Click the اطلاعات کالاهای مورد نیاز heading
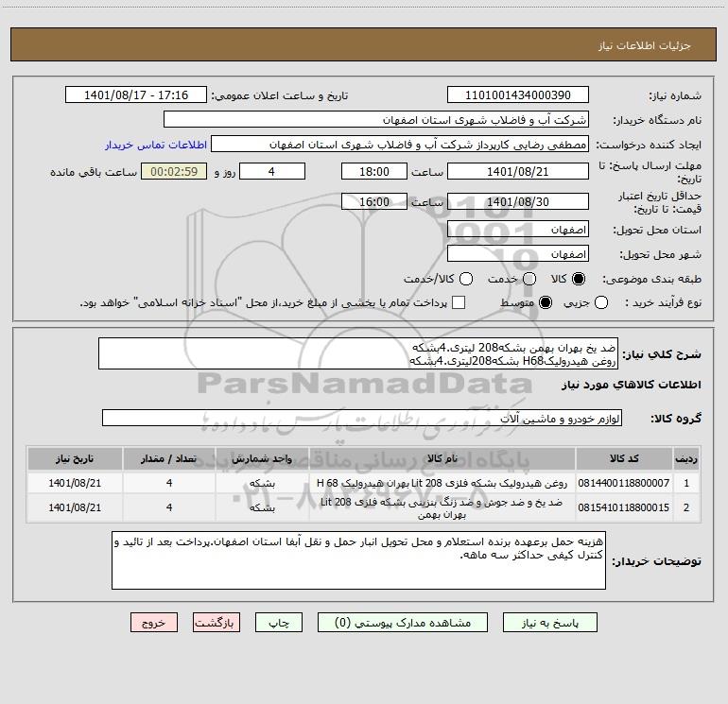Image resolution: width=728 pixels, height=704 pixels. click(632, 385)
